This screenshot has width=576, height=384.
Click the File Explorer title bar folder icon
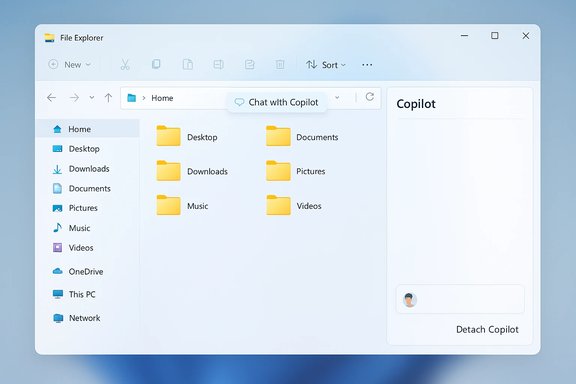pos(49,37)
